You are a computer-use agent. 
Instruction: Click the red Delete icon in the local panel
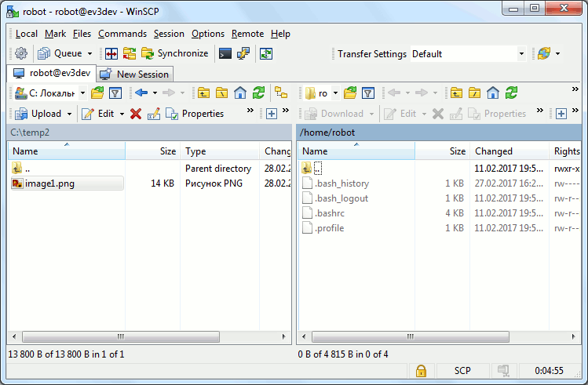tap(136, 114)
